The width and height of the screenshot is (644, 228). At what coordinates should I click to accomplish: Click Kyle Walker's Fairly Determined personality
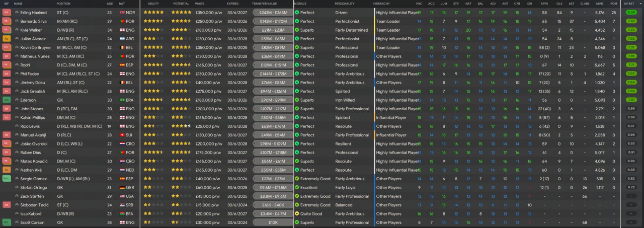point(352,30)
